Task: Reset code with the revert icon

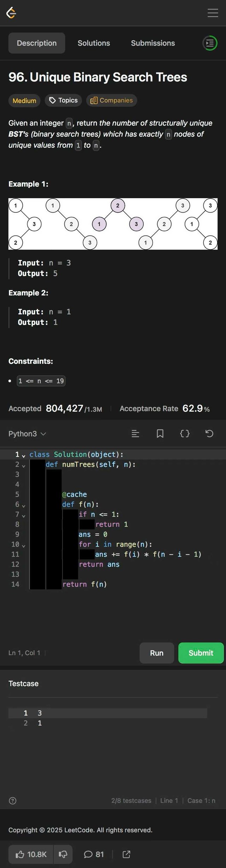Action: 209,434
